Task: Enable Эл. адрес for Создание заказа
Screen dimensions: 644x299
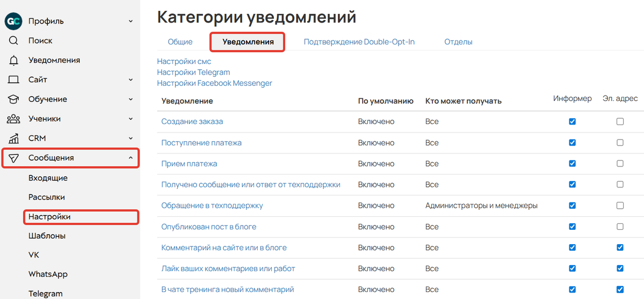Action: pos(620,121)
